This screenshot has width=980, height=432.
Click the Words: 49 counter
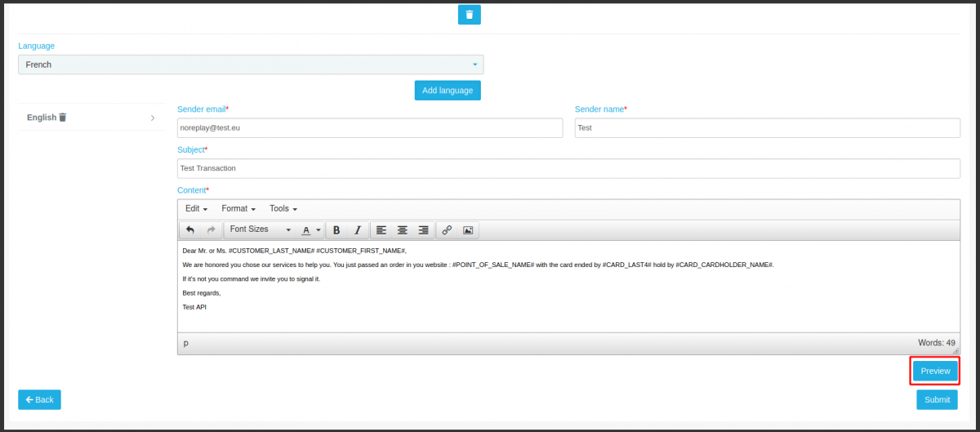937,343
